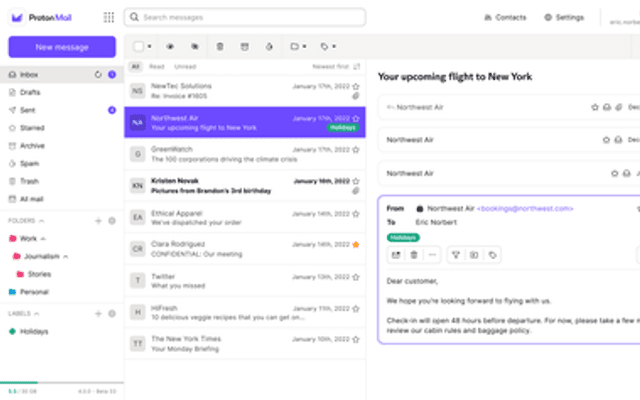Mark as read using open-eye toolbar icon
The height and width of the screenshot is (400, 640).
(170, 47)
